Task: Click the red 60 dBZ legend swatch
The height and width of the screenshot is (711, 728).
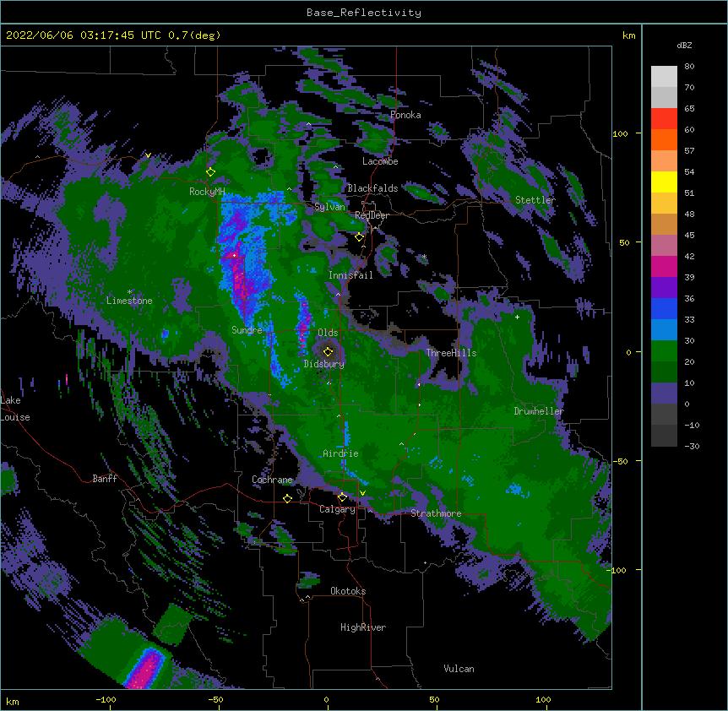Action: click(x=664, y=119)
